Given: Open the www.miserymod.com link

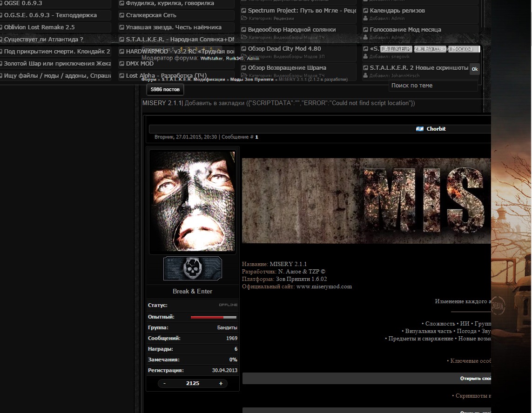Looking at the screenshot, I should coord(324,286).
